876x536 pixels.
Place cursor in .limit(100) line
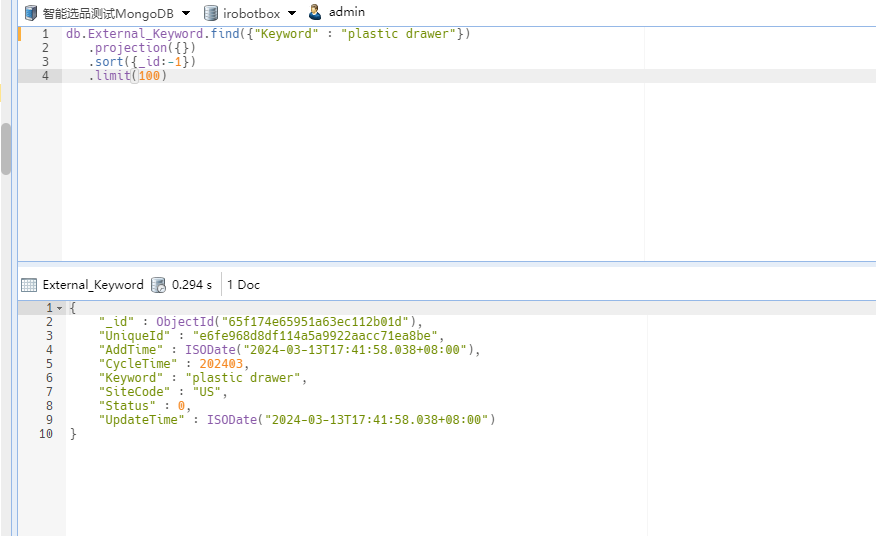click(127, 75)
